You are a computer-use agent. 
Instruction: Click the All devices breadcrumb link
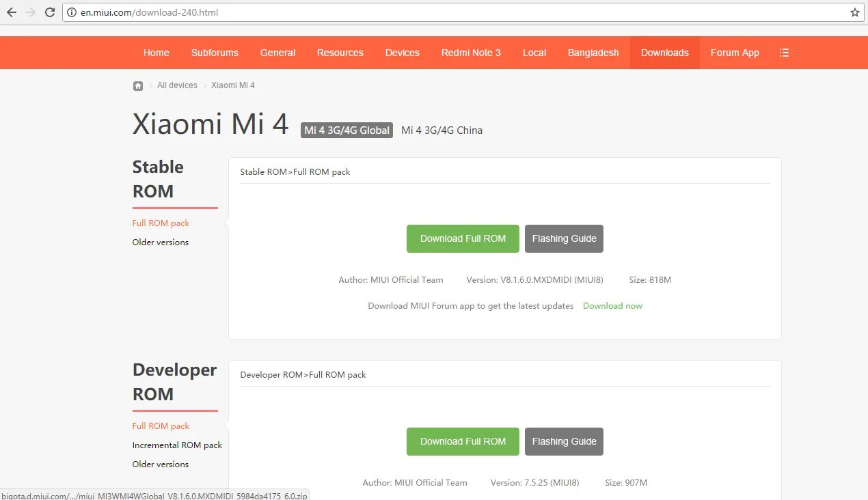pyautogui.click(x=177, y=85)
